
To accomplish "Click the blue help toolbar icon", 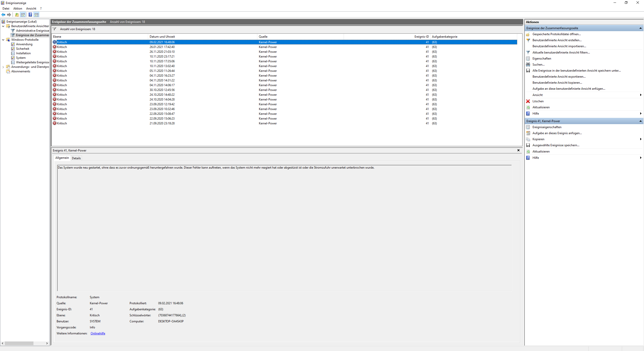I will click(30, 15).
